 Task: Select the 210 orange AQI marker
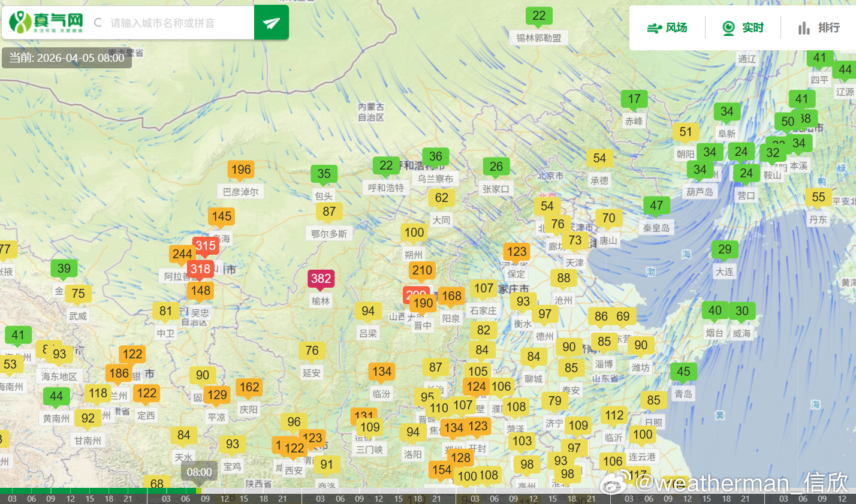point(422,271)
